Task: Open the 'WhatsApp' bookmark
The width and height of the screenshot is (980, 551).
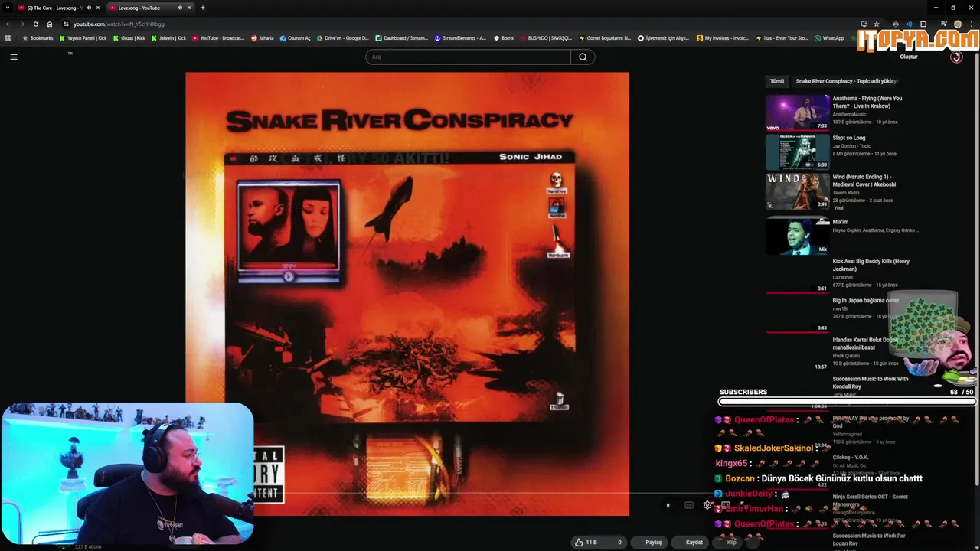Action: coord(829,37)
